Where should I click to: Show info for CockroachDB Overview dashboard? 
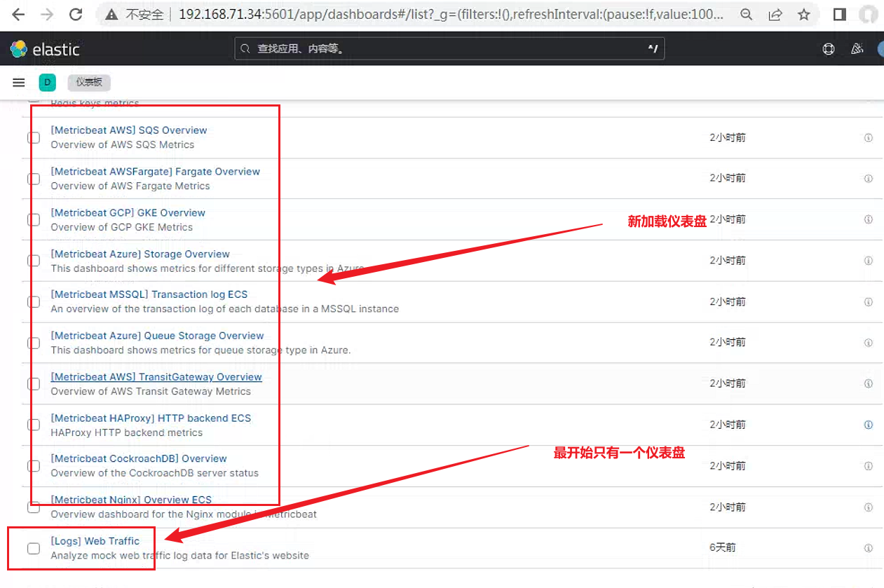tap(868, 466)
